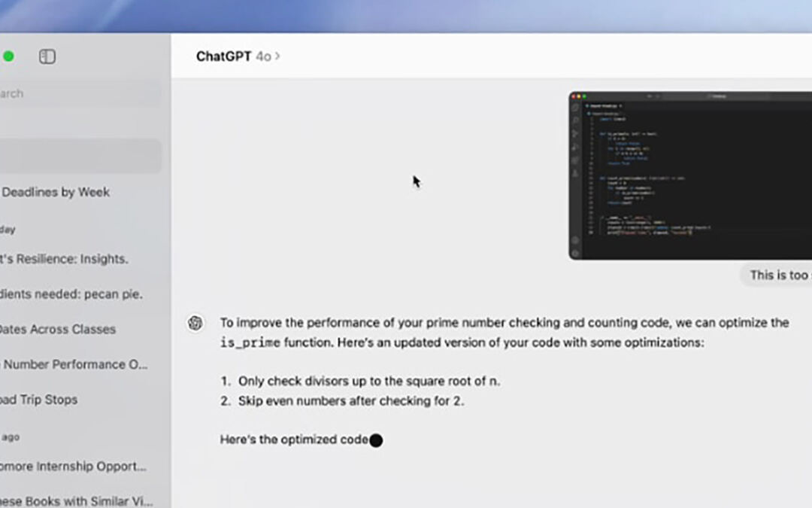Screen dimensions: 812x508
Task: Click the is_prime inline code text
Action: click(x=250, y=343)
